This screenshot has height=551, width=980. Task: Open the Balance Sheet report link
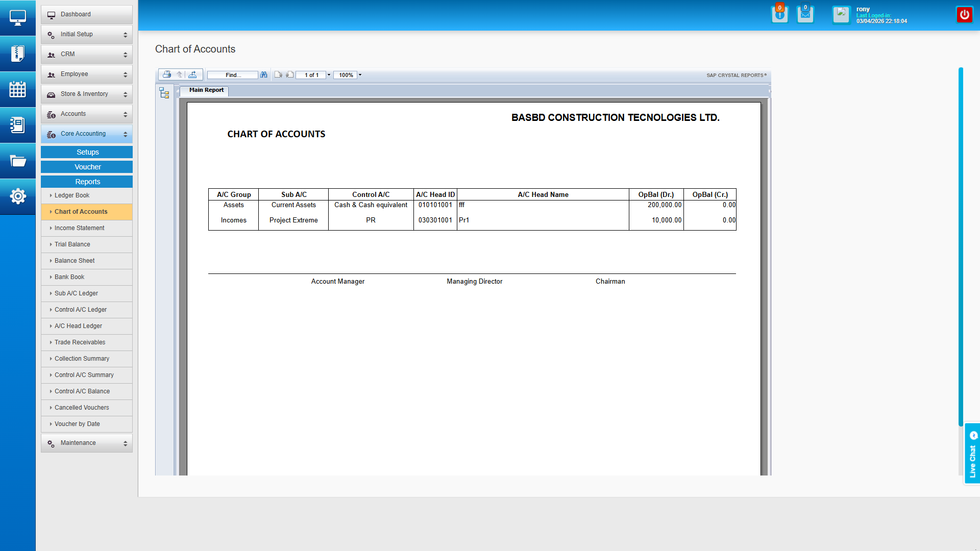[75, 261]
